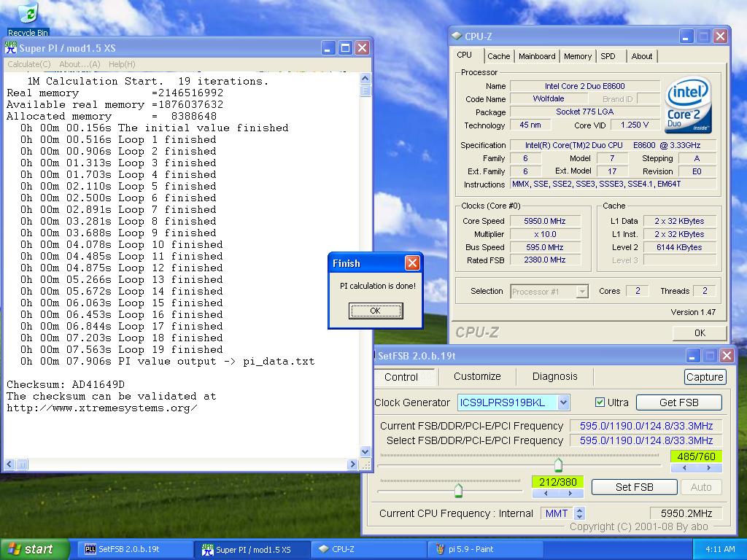Image resolution: width=747 pixels, height=560 pixels.
Task: Open the About tab in CPU-Z
Action: 642,56
